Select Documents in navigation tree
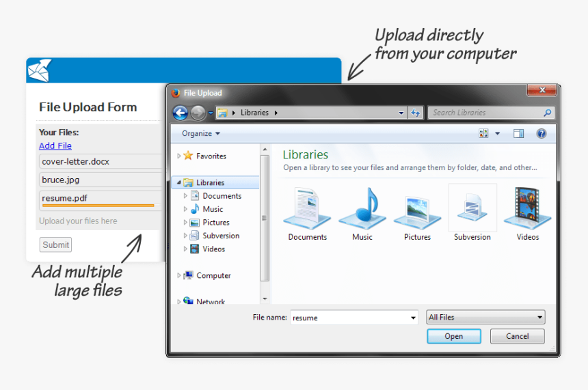This screenshot has height=390, width=588. [x=222, y=195]
